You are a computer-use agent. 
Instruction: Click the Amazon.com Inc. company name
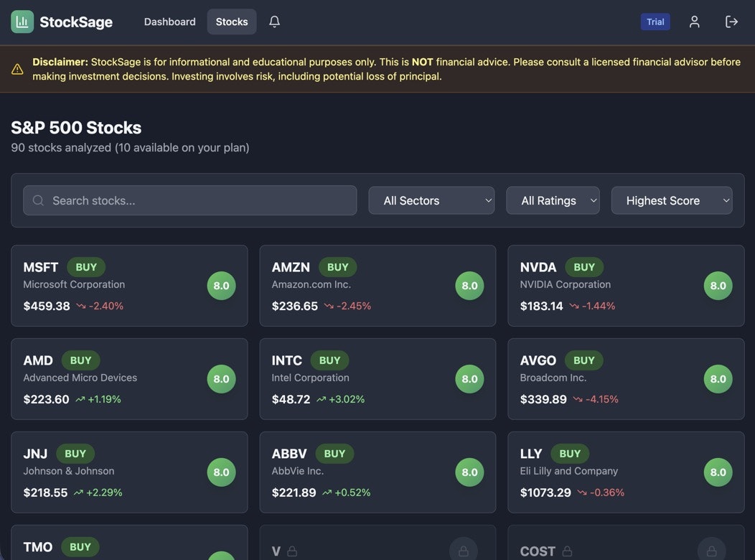tap(311, 284)
